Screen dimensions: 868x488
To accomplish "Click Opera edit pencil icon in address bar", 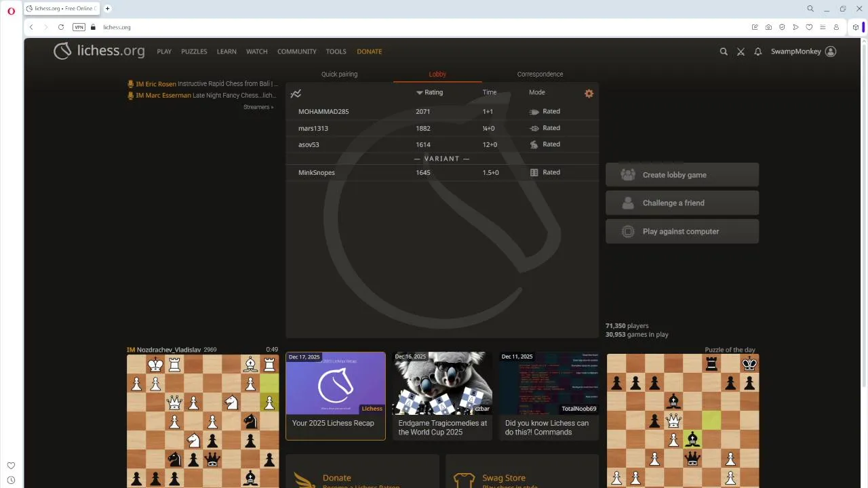I will (755, 27).
